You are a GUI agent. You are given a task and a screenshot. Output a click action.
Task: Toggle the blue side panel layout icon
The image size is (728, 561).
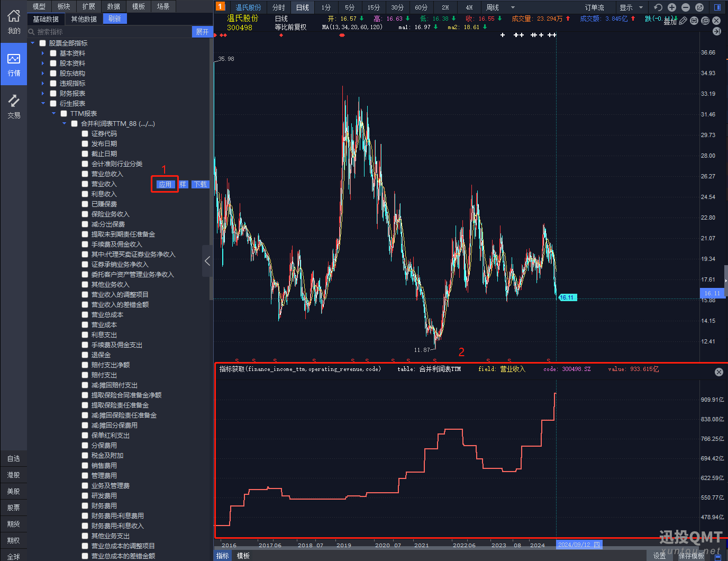tap(717, 7)
